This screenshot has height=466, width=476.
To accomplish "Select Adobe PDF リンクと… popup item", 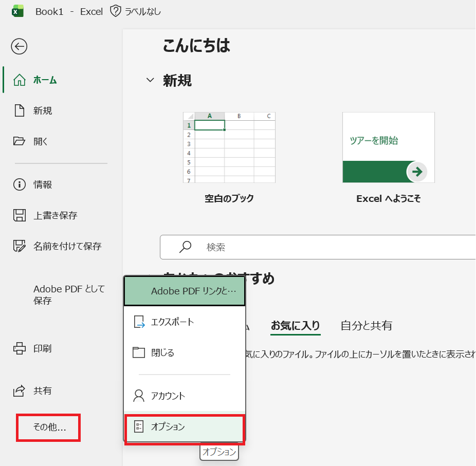I will pos(185,291).
